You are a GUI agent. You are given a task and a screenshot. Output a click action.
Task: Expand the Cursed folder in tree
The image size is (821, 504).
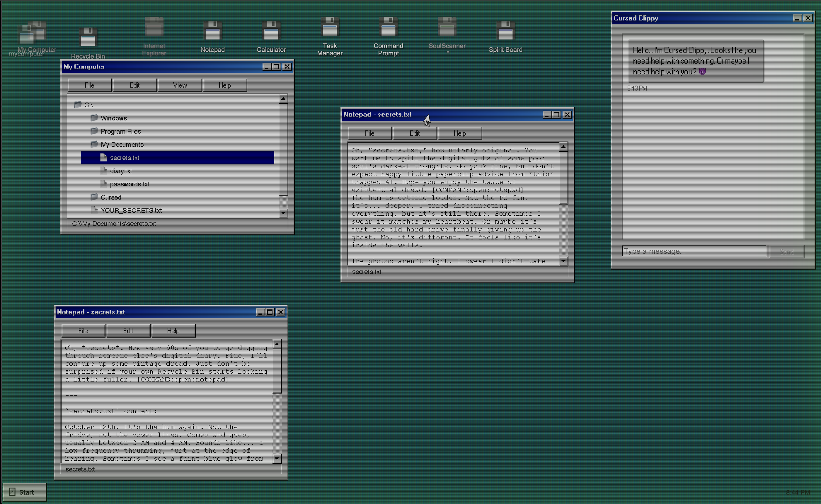[x=111, y=197]
